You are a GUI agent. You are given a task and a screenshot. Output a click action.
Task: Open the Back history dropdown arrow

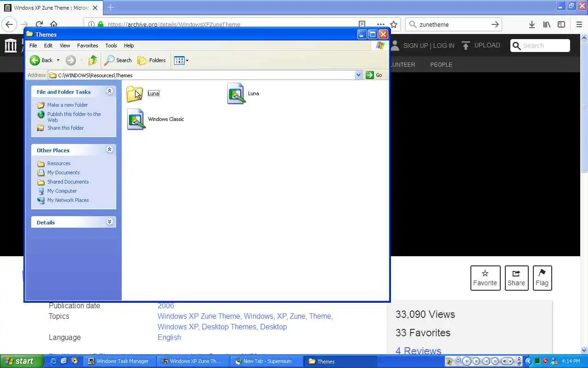click(58, 60)
